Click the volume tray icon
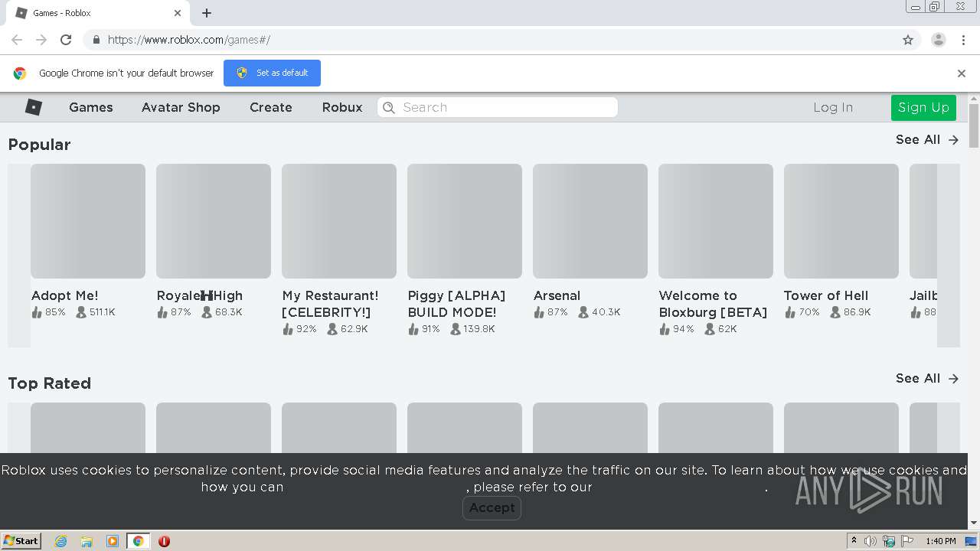The image size is (980, 551). tap(871, 541)
